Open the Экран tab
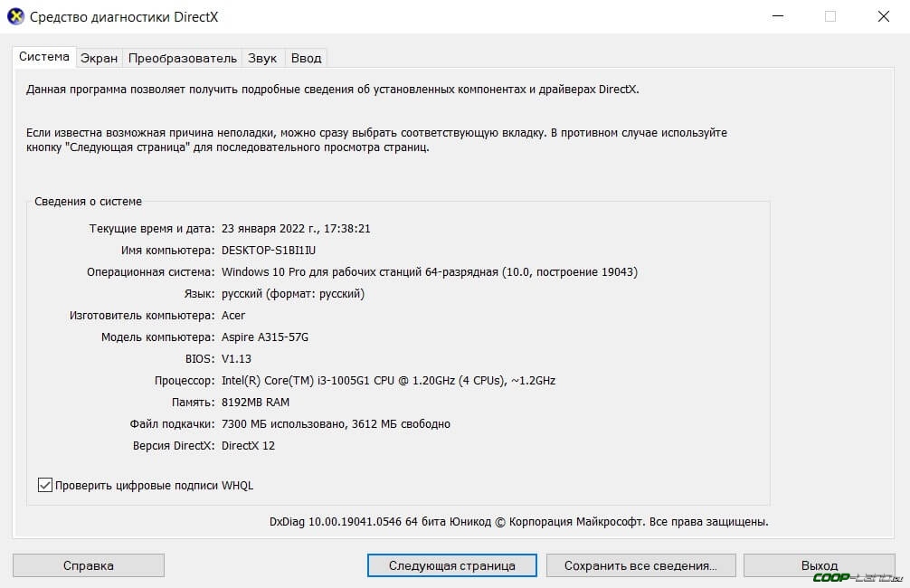The image size is (910, 588). [x=99, y=58]
